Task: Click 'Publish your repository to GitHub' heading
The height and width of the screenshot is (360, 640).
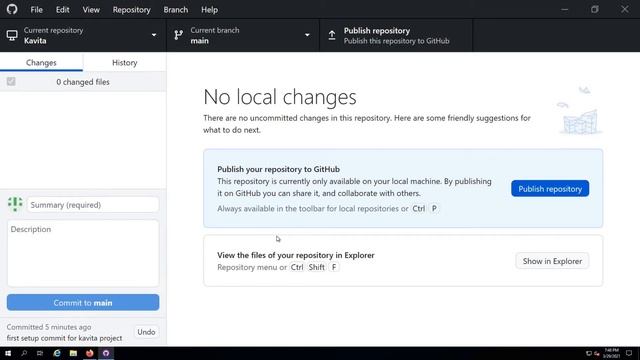Action: [278, 169]
